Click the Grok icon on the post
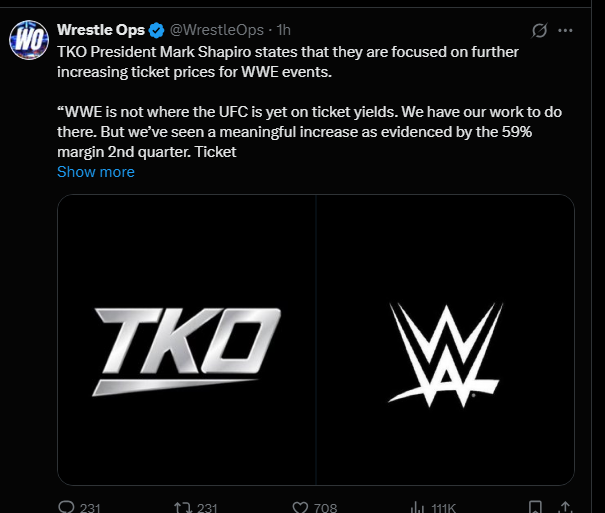Screen dimensions: 605x513 coord(539,31)
